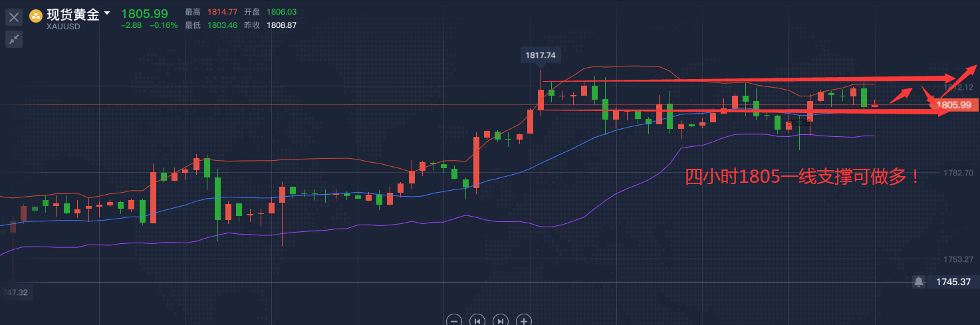Jump to the chart start with skip-back button
Screen dimensions: 980x325
477,320
